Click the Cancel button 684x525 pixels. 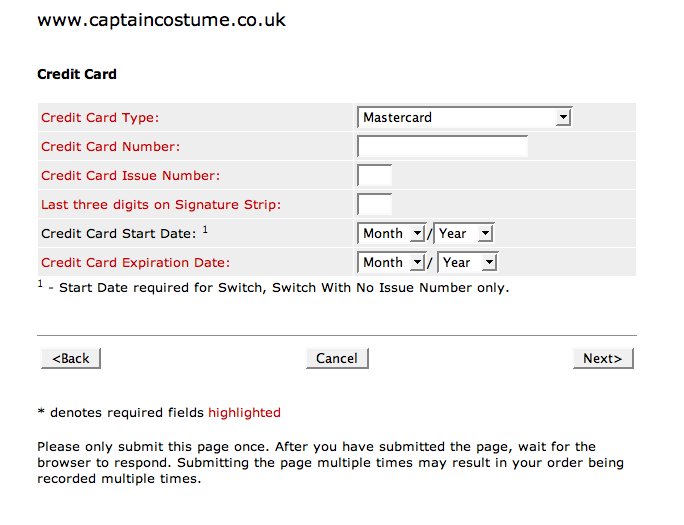(x=337, y=358)
